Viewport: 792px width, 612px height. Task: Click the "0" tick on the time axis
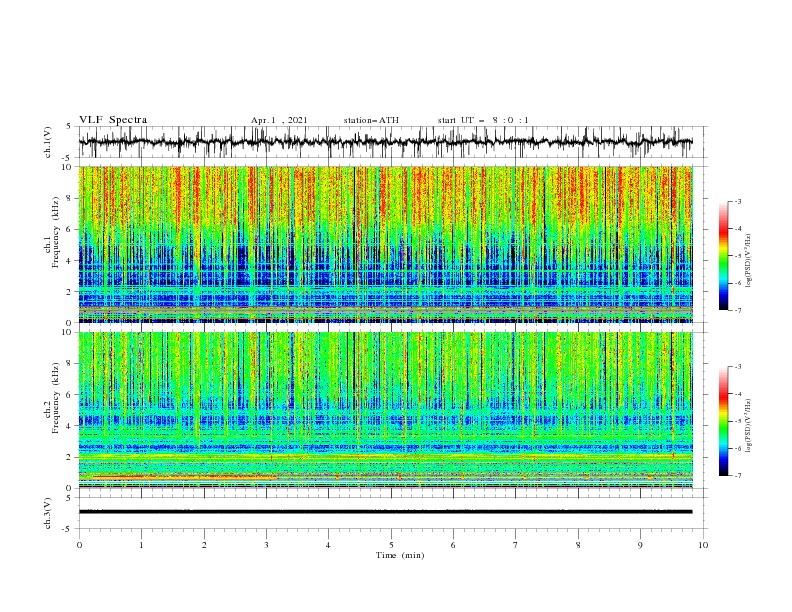(x=79, y=545)
